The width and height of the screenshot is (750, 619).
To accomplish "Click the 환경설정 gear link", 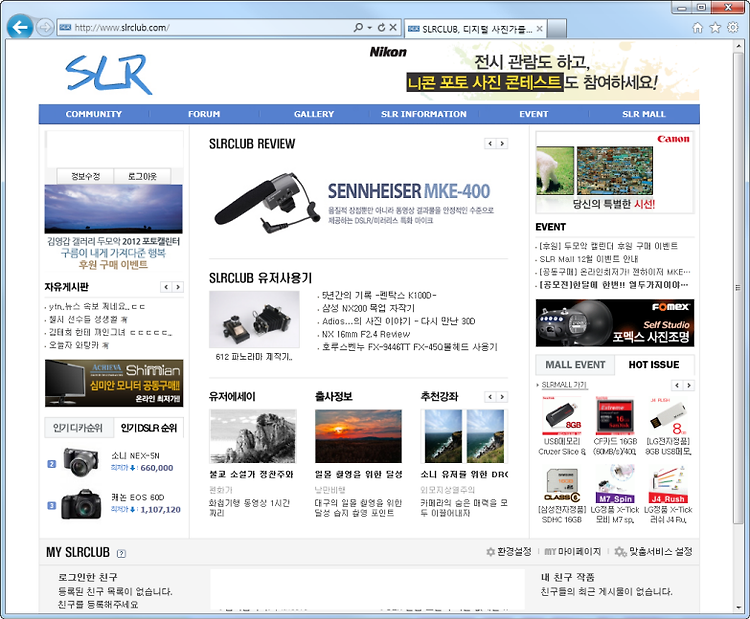I will pos(509,552).
